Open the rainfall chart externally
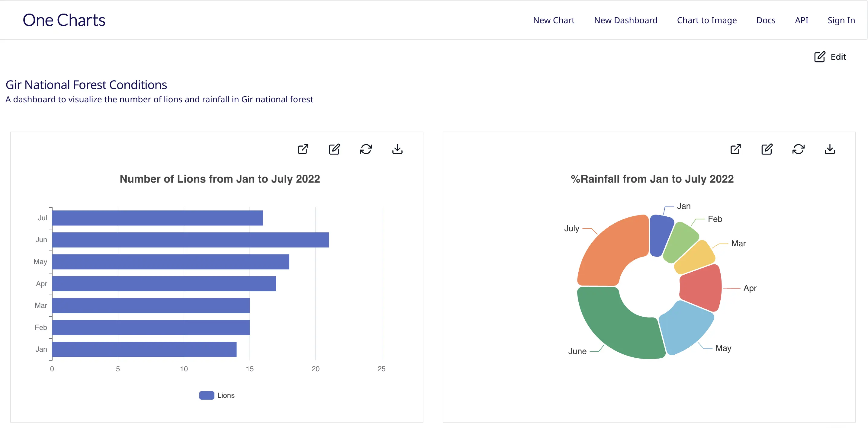Screen dimensions: 868x428 [736, 149]
